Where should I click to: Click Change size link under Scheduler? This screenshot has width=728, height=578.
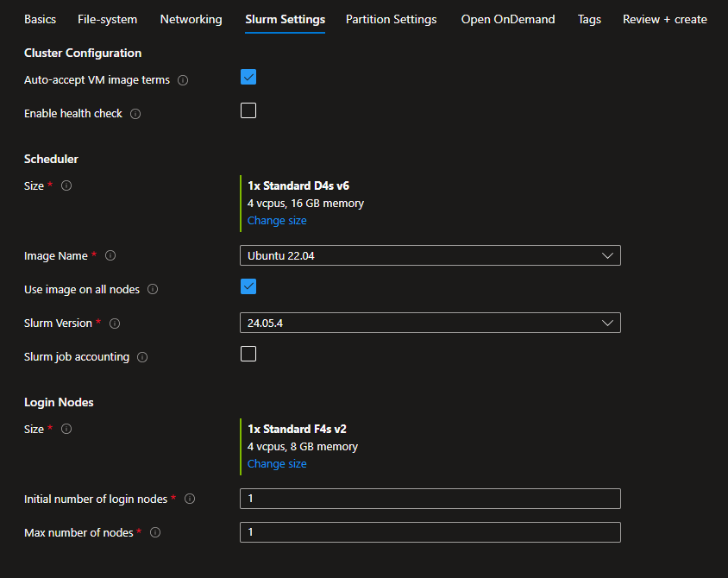coord(277,221)
